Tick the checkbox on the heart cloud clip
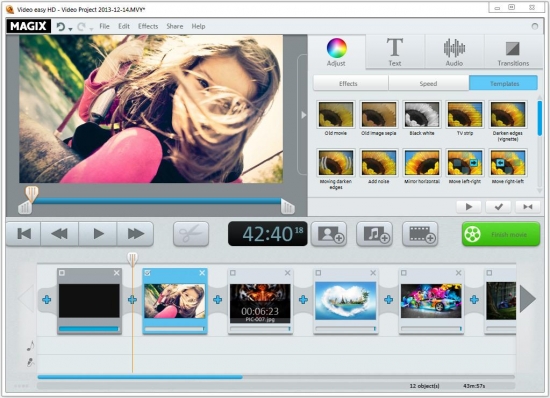Screen dimensions: 550x398 tap(318, 273)
